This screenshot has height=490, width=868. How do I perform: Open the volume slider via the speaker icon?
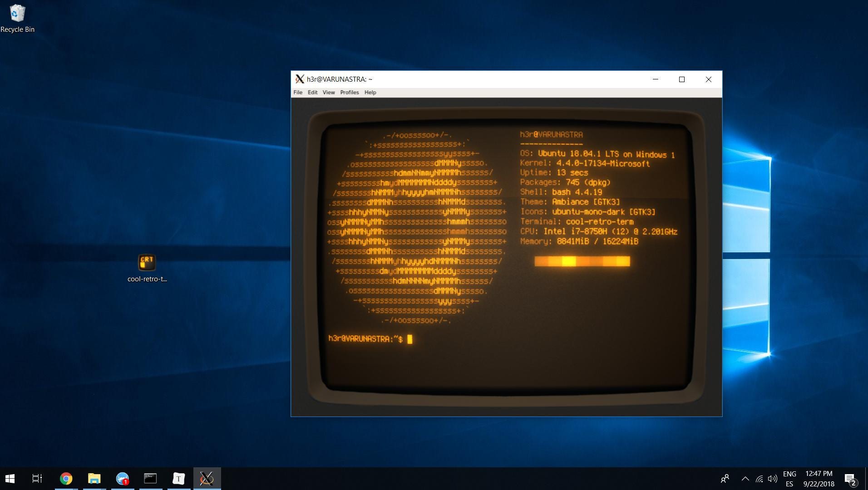tap(773, 479)
